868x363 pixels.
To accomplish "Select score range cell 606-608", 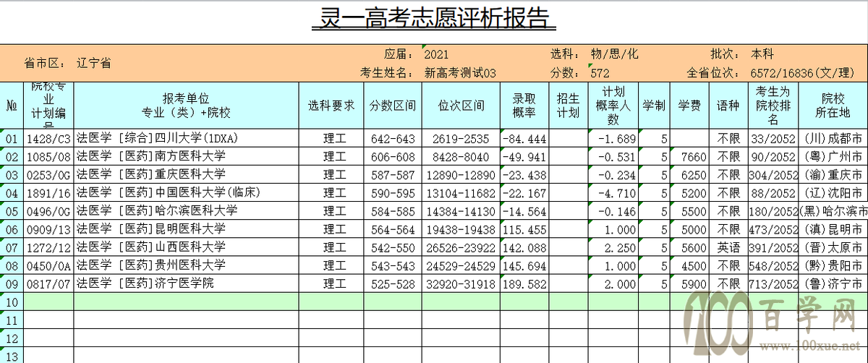I will tap(393, 156).
